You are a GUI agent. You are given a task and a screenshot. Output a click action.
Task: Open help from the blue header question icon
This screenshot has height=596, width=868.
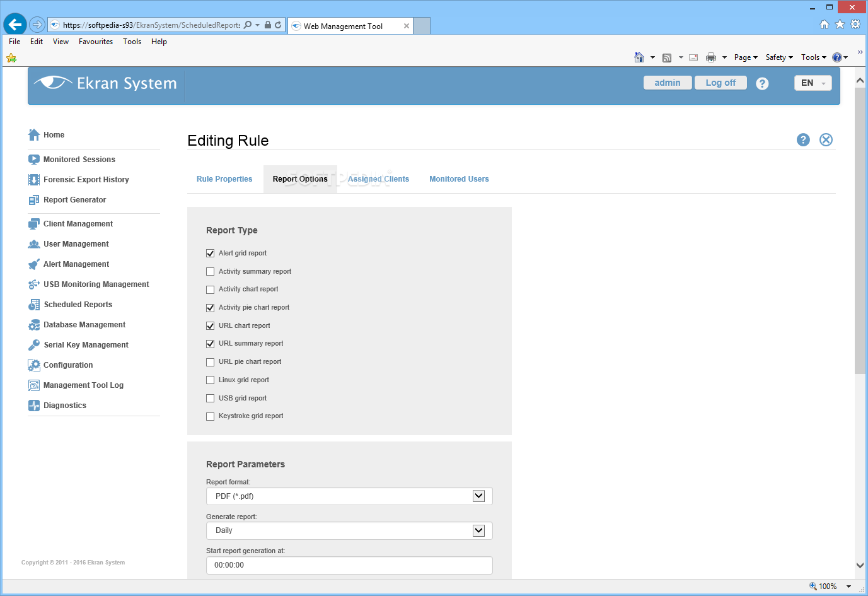(762, 83)
